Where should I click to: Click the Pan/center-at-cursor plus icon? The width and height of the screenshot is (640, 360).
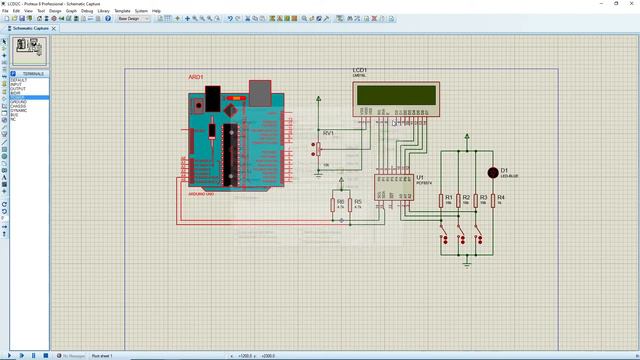187,18
